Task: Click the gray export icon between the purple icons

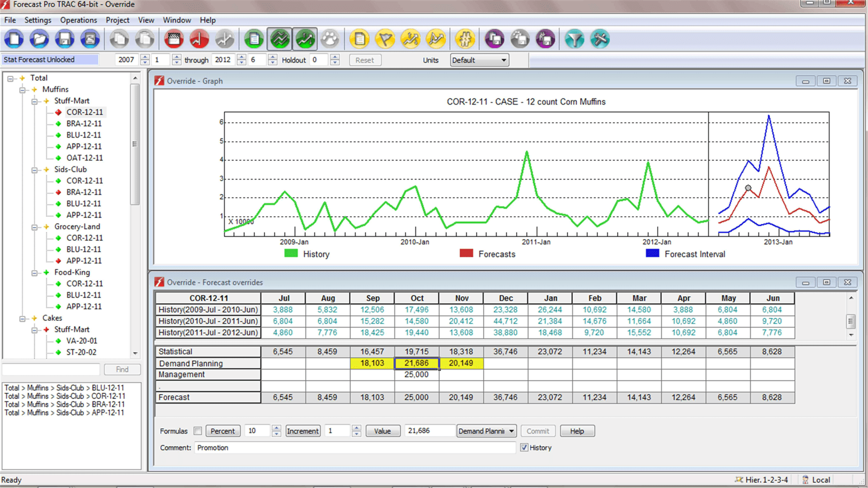Action: (x=520, y=39)
